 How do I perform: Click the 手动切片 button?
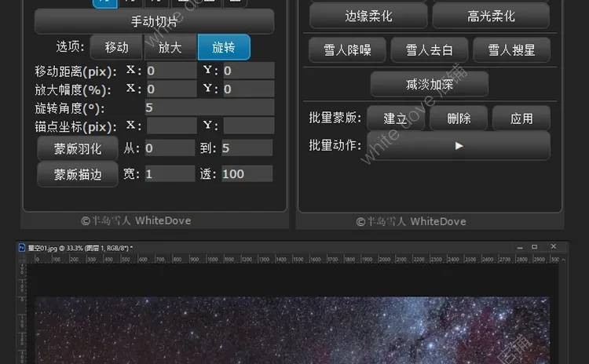(x=154, y=21)
